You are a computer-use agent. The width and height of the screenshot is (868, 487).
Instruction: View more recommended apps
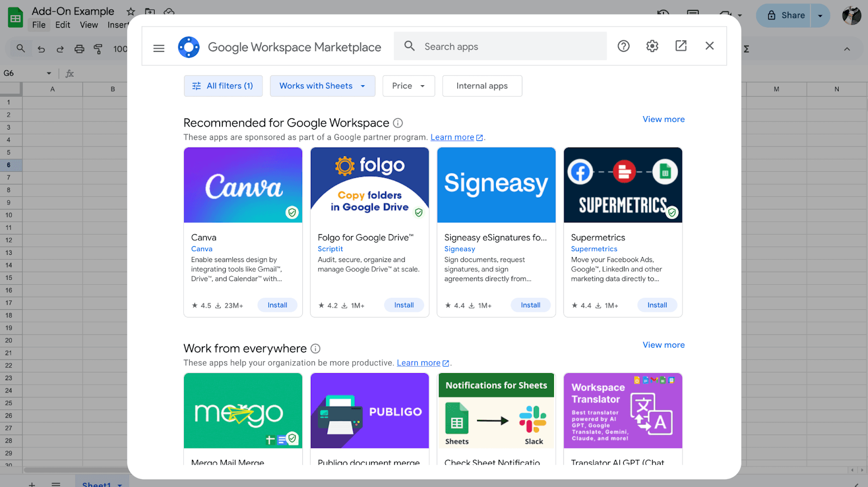pyautogui.click(x=663, y=119)
